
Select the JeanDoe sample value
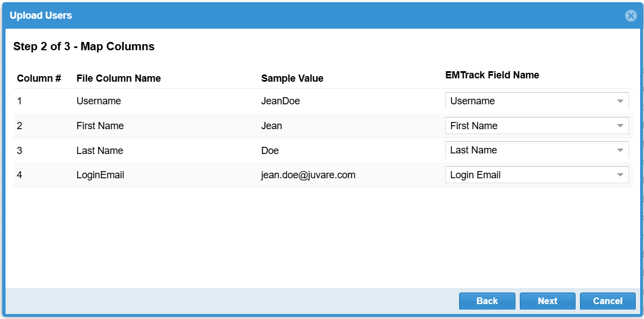(x=281, y=101)
